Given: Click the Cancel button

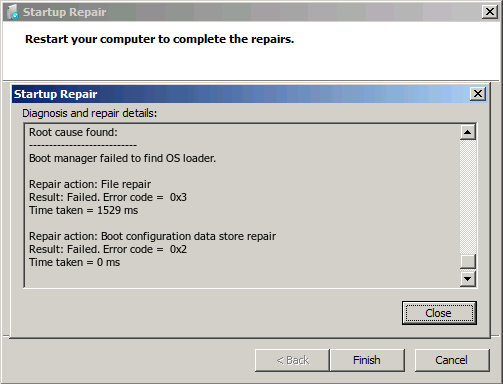Looking at the screenshot, I should (x=452, y=360).
